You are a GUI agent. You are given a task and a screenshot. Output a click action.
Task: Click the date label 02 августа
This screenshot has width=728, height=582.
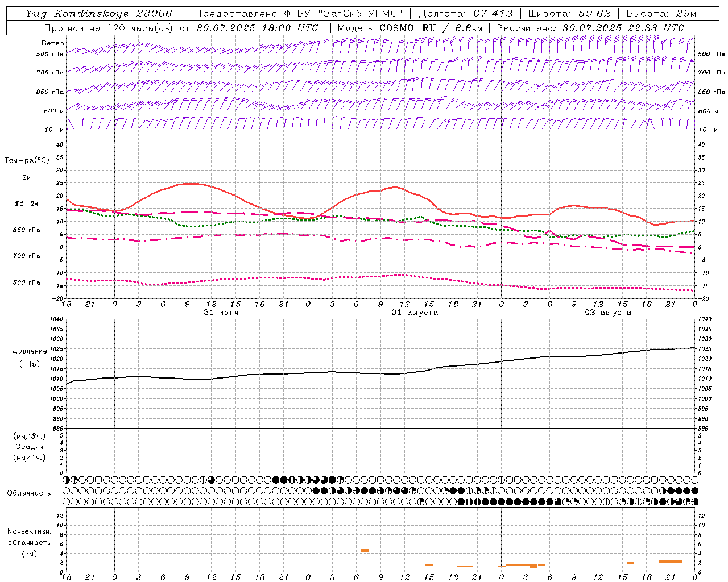click(608, 313)
